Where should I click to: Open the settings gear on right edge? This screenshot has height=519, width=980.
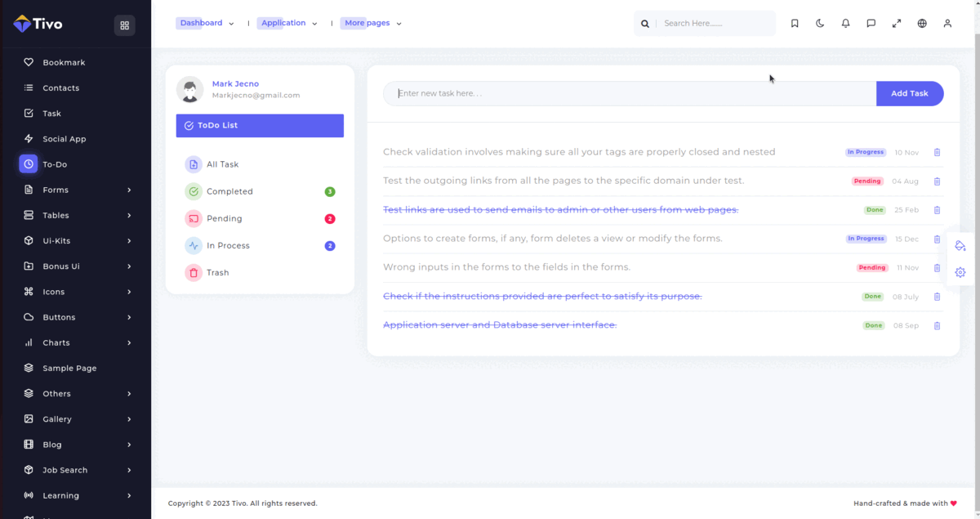click(x=960, y=272)
